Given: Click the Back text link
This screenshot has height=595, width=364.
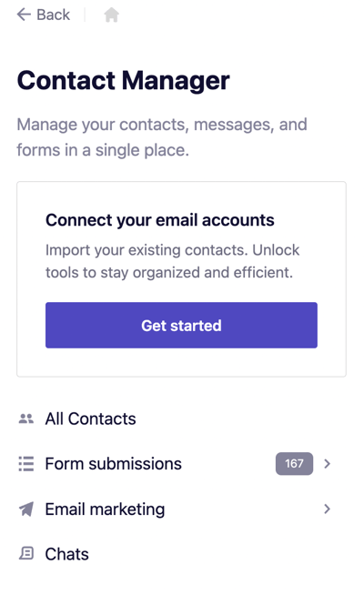Looking at the screenshot, I should pyautogui.click(x=53, y=15).
